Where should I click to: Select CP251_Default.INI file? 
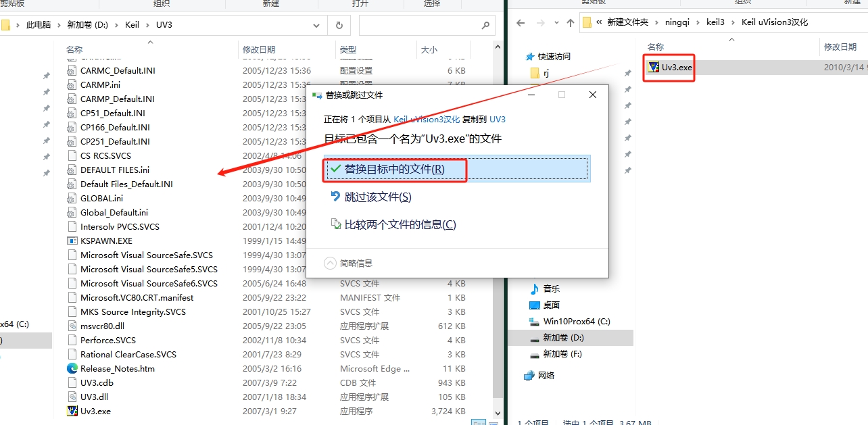116,141
